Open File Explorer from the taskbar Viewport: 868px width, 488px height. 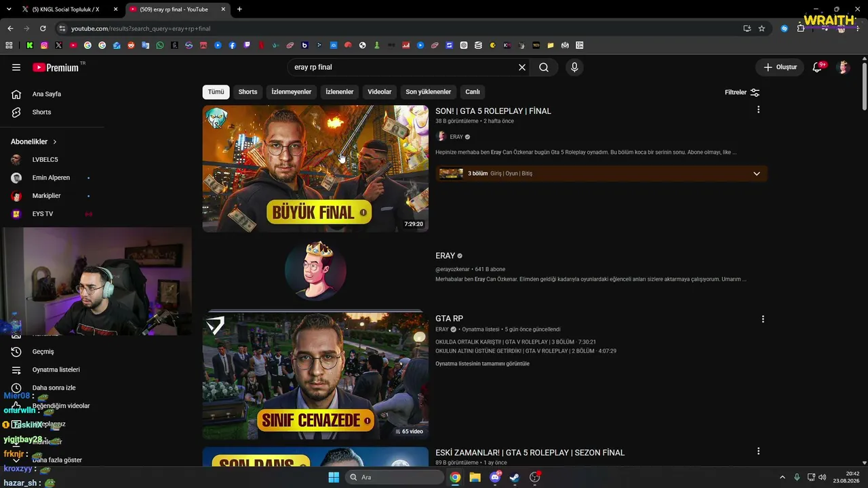(x=475, y=477)
